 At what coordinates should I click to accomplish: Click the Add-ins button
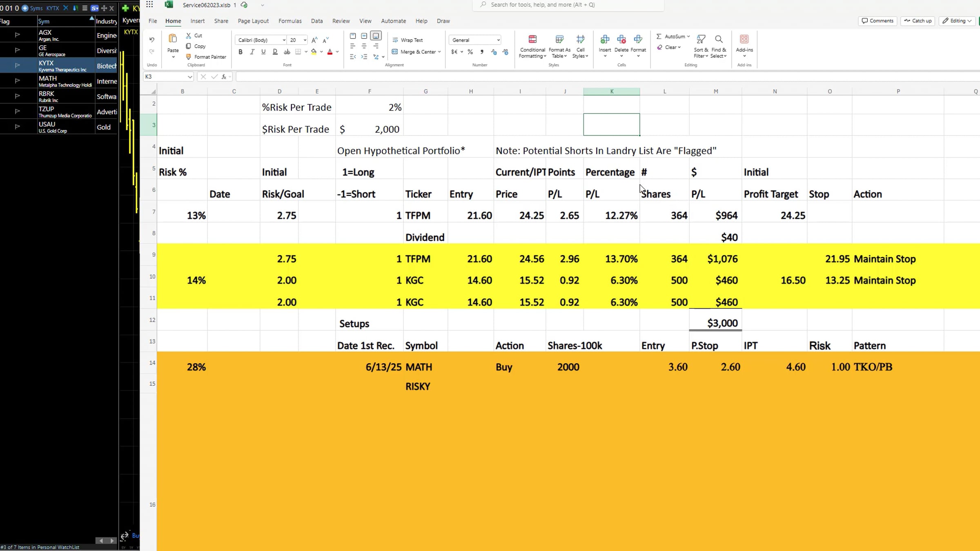pos(744,46)
